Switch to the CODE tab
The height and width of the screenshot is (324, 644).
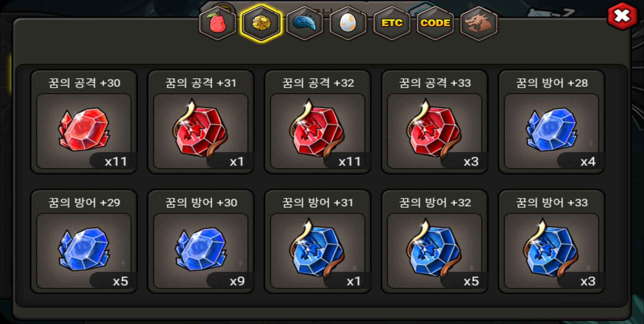point(435,23)
